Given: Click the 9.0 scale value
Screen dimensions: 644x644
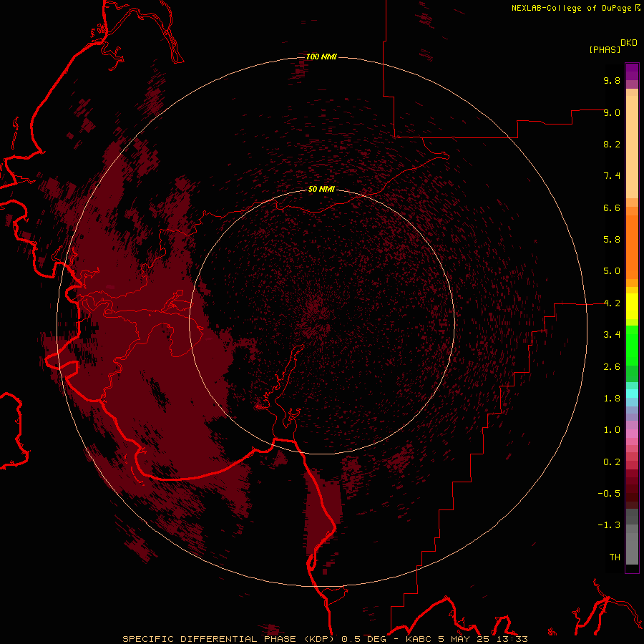Looking at the screenshot, I should (612, 112).
